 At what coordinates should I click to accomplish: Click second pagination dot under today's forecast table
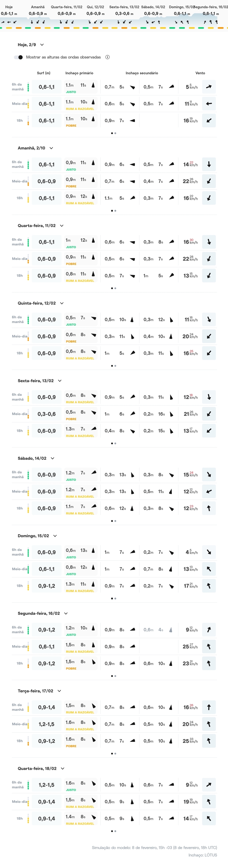tap(115, 133)
